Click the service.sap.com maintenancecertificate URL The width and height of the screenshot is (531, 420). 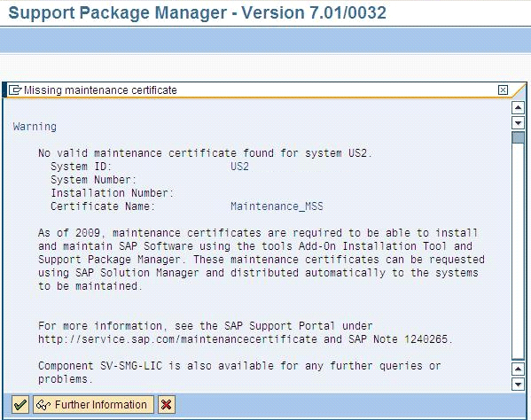177,339
